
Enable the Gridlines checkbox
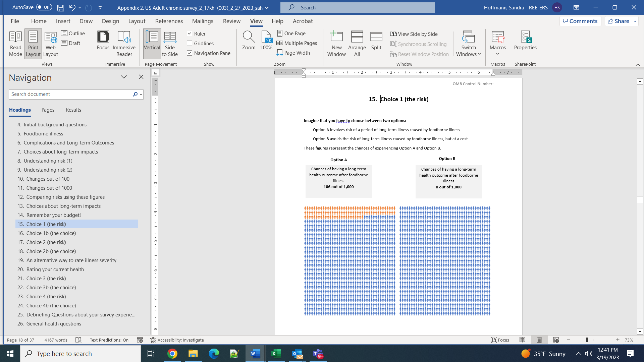tap(190, 43)
